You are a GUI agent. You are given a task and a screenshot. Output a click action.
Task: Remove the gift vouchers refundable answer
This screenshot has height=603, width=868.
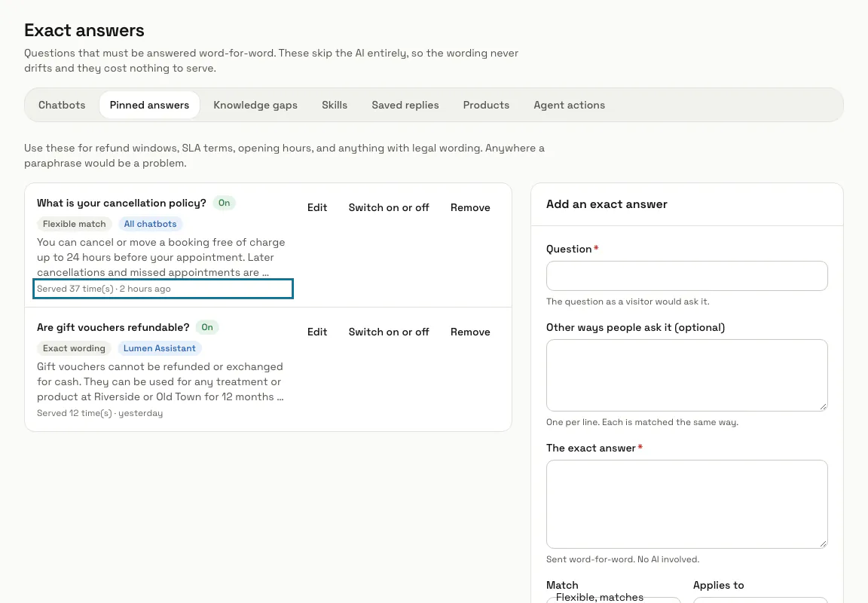click(470, 332)
